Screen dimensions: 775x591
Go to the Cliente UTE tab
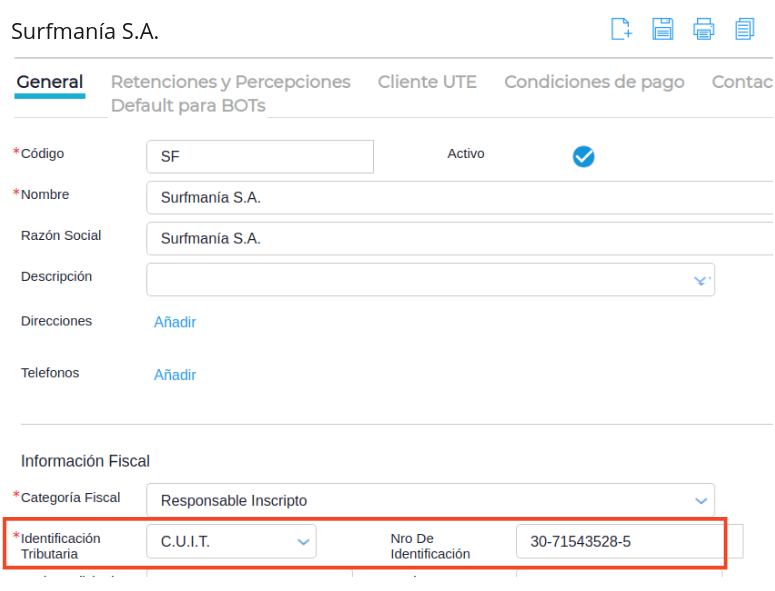[x=427, y=82]
